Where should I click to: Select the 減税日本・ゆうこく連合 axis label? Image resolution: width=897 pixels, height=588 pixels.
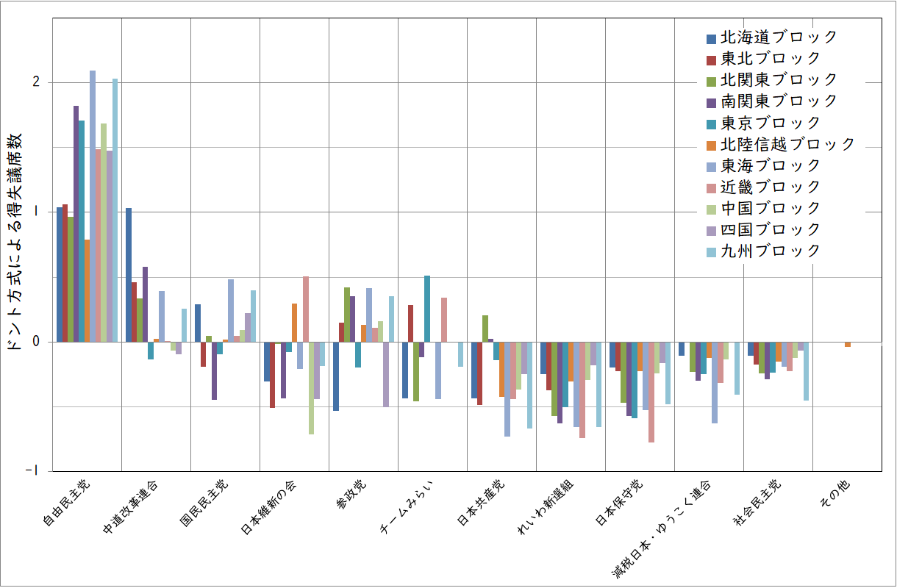coord(662,526)
